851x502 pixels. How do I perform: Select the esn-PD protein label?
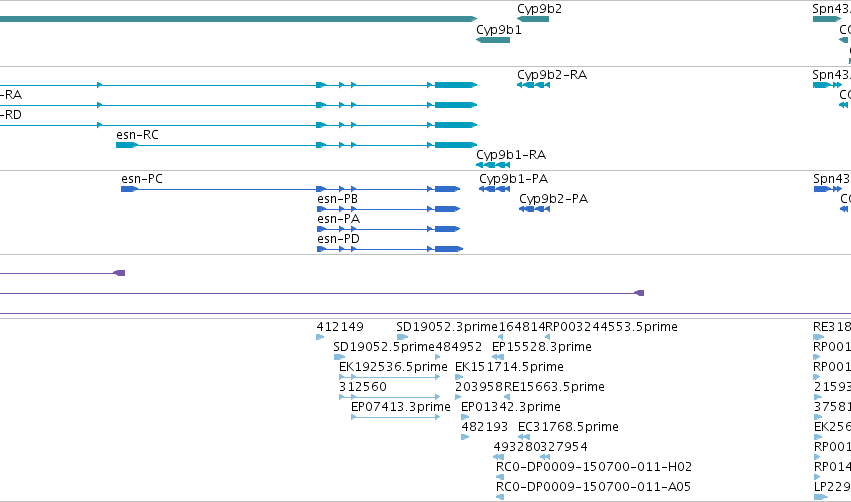[339, 239]
